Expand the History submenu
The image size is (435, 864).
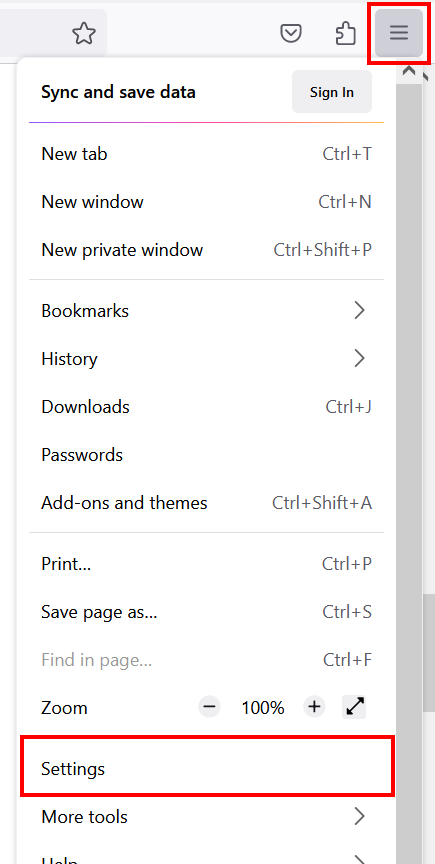[x=206, y=359]
